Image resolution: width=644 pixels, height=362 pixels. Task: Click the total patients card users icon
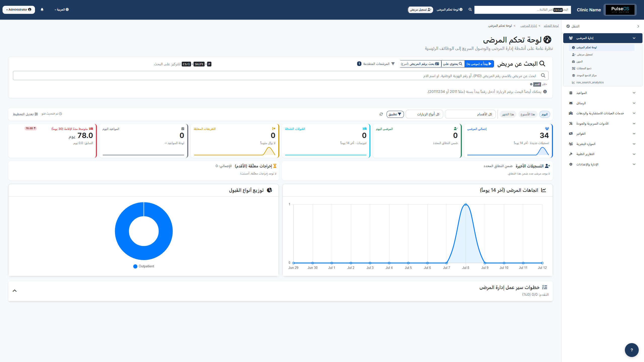click(547, 129)
